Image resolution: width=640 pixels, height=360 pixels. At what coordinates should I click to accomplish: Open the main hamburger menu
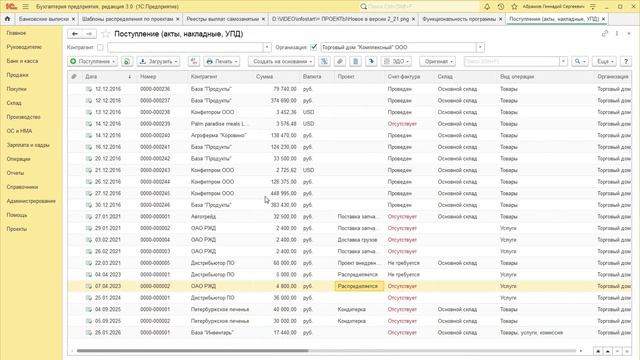[x=25, y=7]
